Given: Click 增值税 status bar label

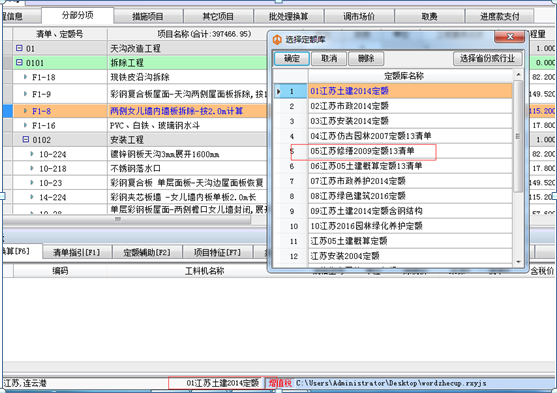Looking at the screenshot, I should (x=280, y=383).
